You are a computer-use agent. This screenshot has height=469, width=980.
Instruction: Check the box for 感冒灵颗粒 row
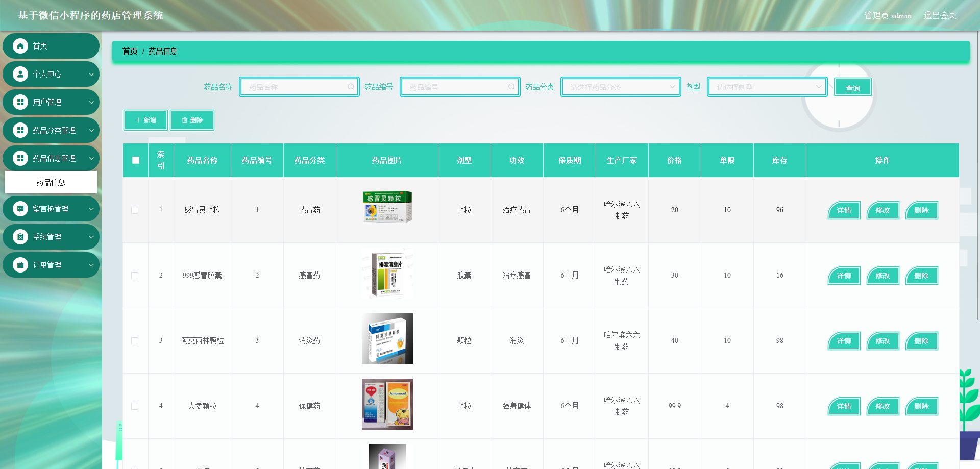tap(135, 210)
